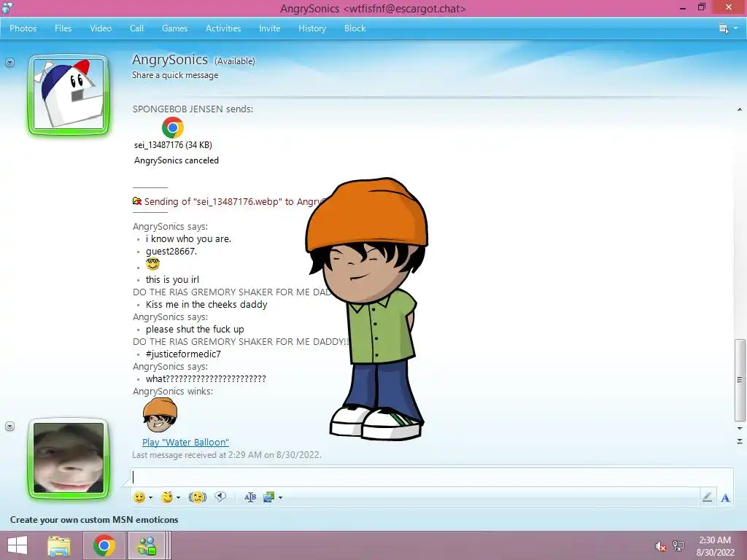
Task: Click the Messenger window title icon
Action: (x=7, y=7)
